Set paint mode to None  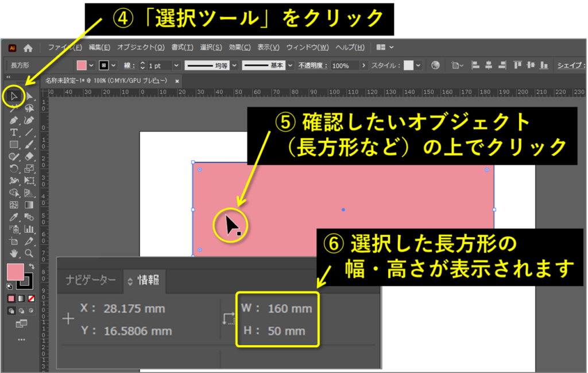pos(32,299)
